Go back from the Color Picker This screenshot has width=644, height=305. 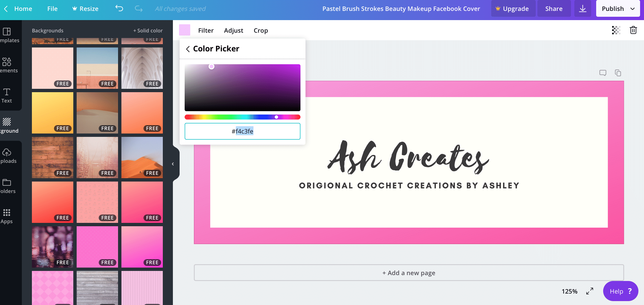click(188, 49)
